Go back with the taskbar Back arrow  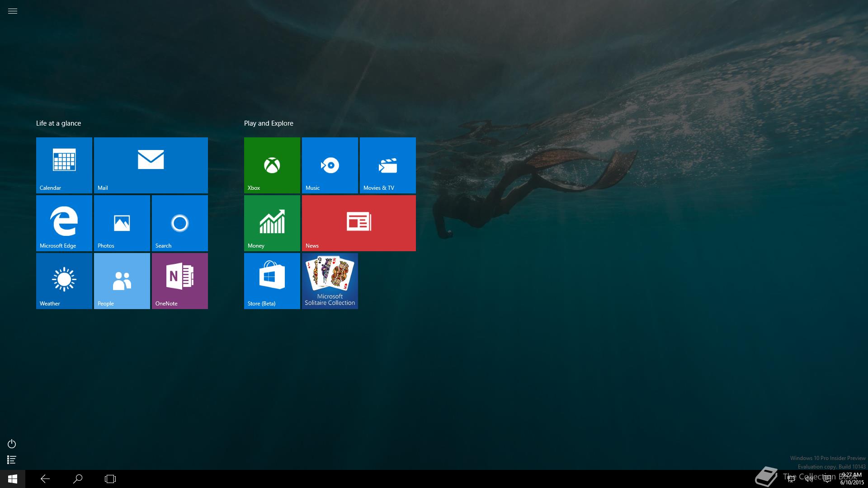tap(45, 479)
